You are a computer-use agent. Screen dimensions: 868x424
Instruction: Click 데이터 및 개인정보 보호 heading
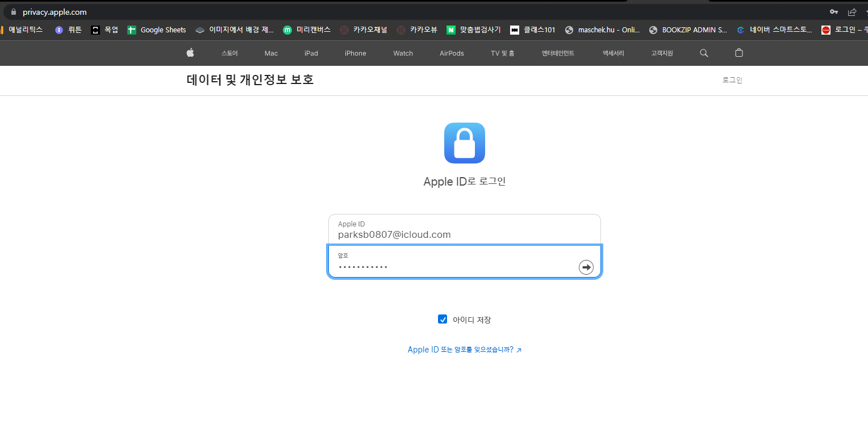click(x=250, y=80)
